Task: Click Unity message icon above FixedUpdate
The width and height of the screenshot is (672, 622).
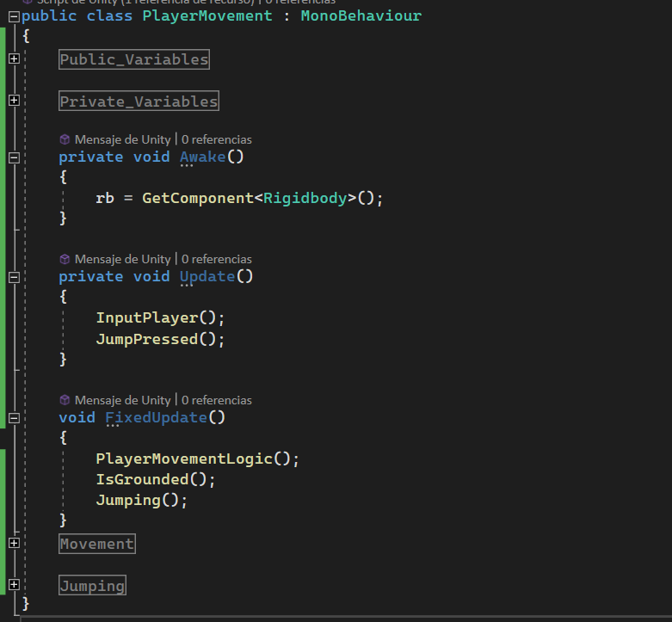Action: [65, 400]
